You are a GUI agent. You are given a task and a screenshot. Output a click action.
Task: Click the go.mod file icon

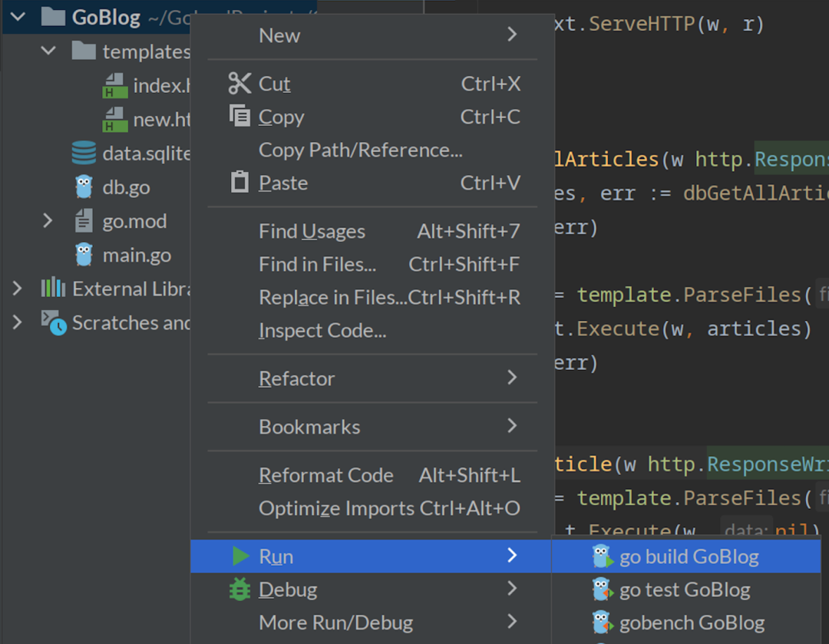(x=84, y=220)
